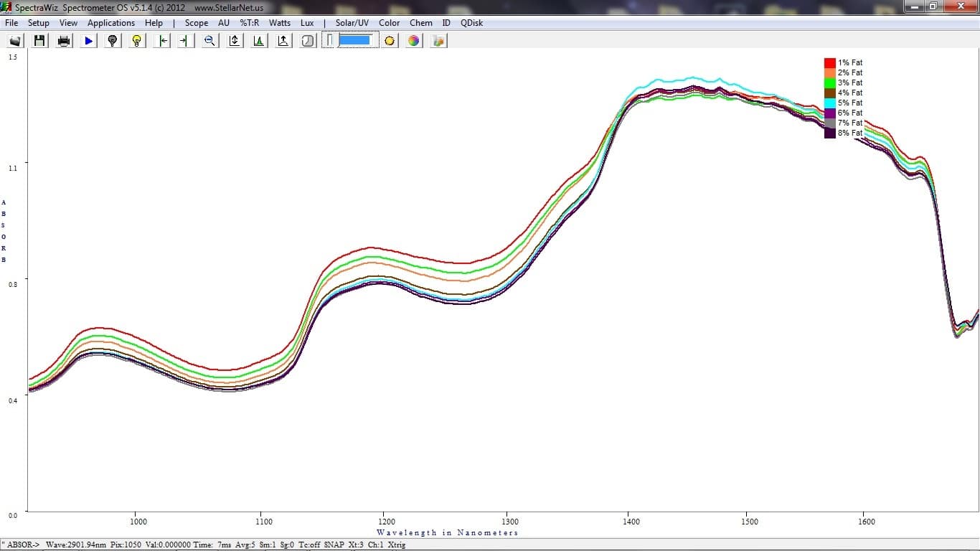Select the %T:R transmission mode

click(x=250, y=23)
